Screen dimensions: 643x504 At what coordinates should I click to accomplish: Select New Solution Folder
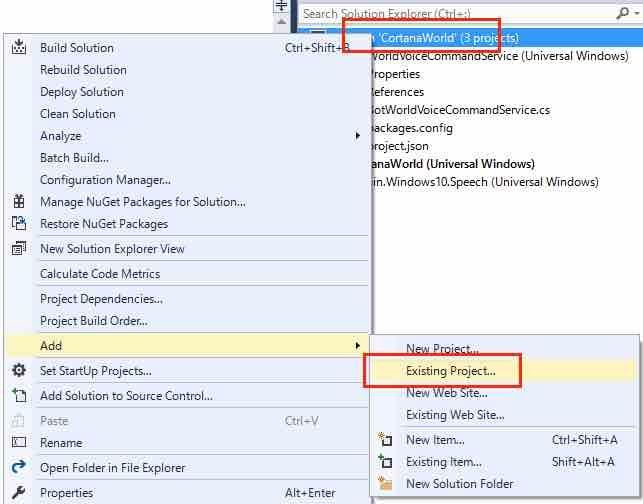[504, 484]
